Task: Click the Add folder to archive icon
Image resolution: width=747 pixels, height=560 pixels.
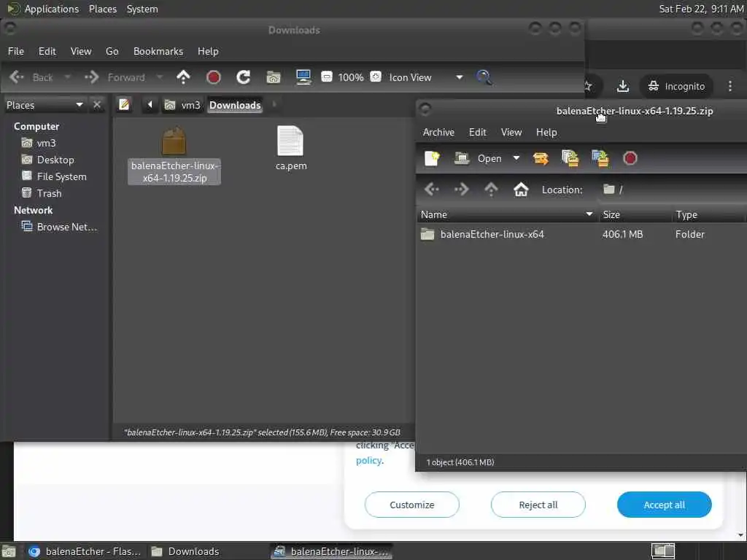Action: pos(600,158)
